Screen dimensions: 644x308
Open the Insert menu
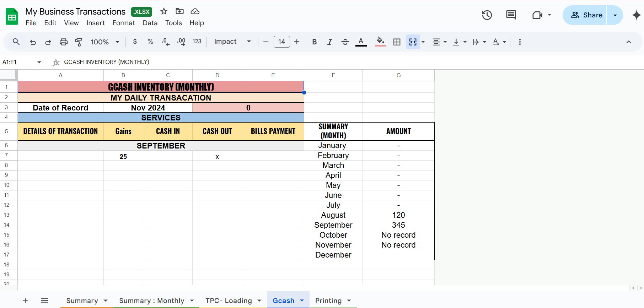point(96,23)
